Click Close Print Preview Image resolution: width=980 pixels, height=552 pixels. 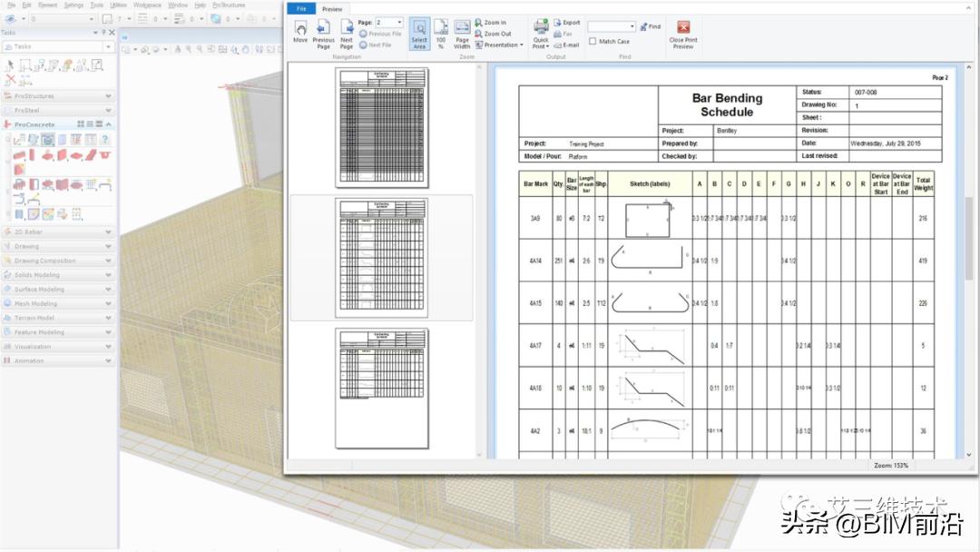point(683,33)
